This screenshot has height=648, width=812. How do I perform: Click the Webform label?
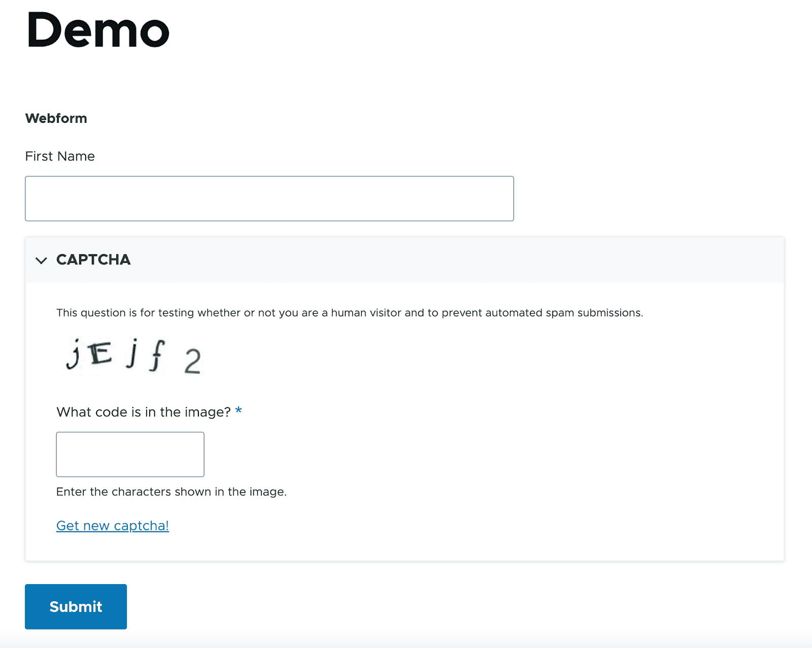pyautogui.click(x=56, y=118)
